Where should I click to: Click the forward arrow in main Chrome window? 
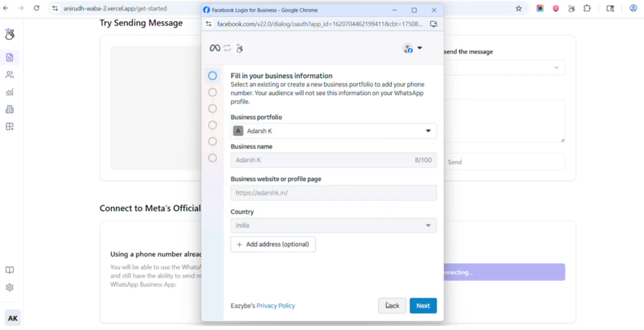(x=21, y=8)
